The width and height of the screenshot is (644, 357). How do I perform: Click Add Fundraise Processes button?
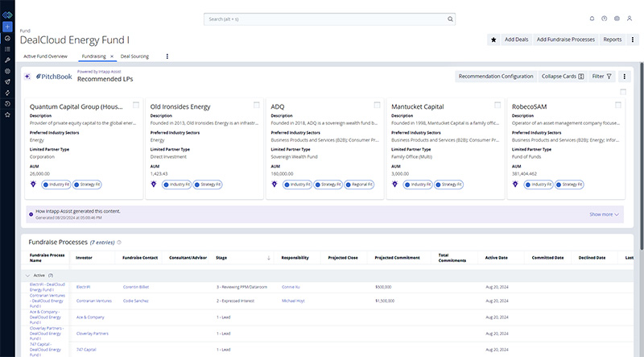click(566, 39)
